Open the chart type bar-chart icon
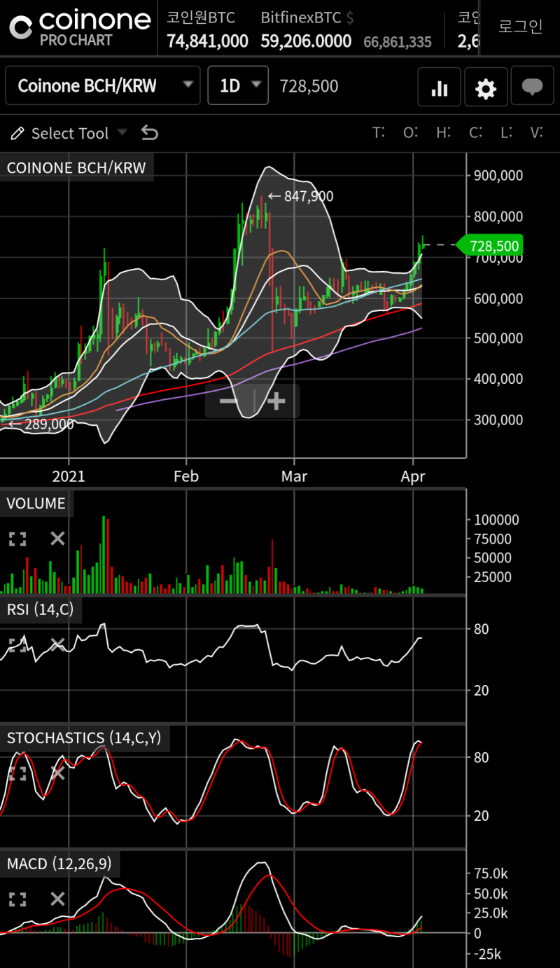This screenshot has height=968, width=560. click(440, 87)
